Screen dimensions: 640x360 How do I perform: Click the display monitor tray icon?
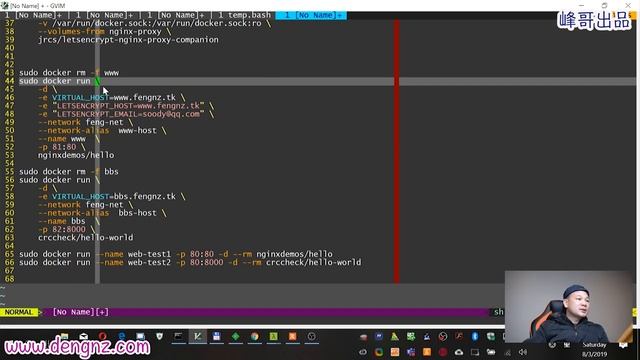point(475,352)
